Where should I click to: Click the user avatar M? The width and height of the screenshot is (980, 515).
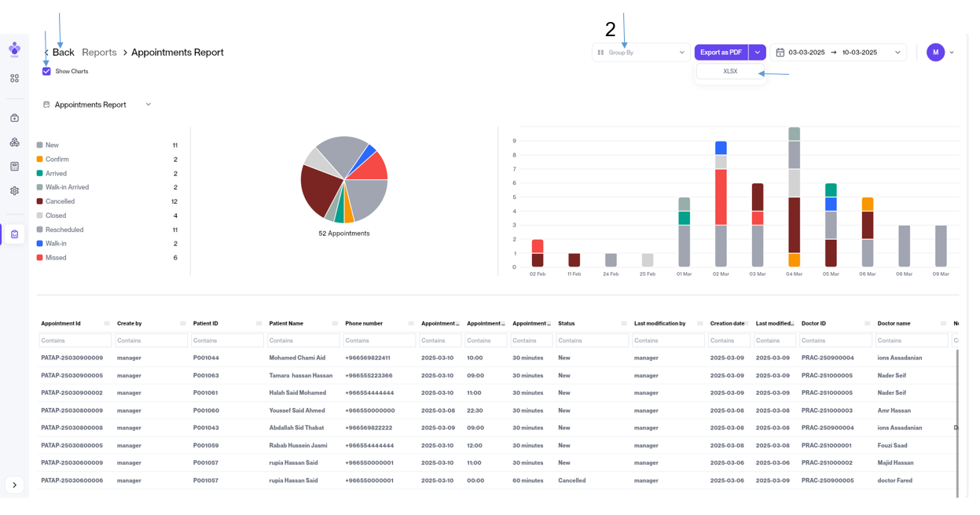coord(935,53)
